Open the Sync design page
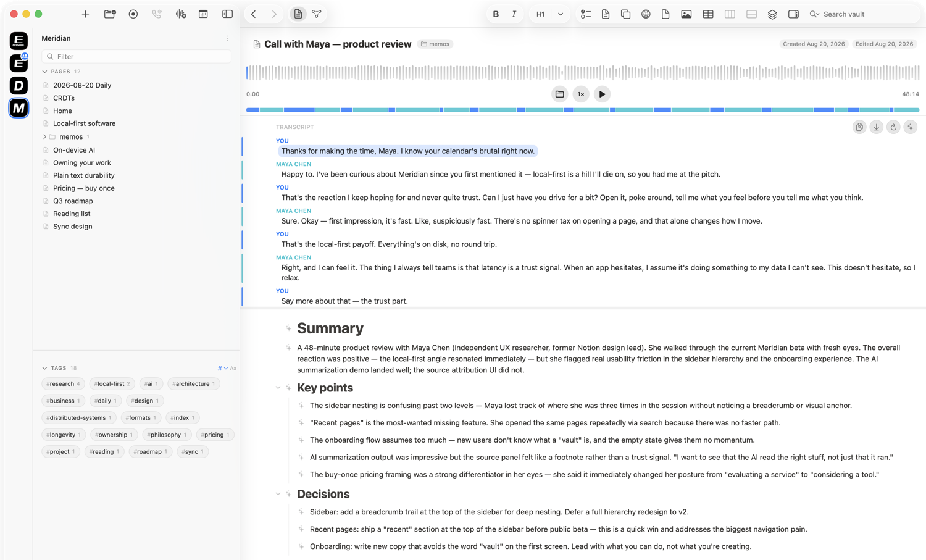The image size is (926, 560). (72, 227)
